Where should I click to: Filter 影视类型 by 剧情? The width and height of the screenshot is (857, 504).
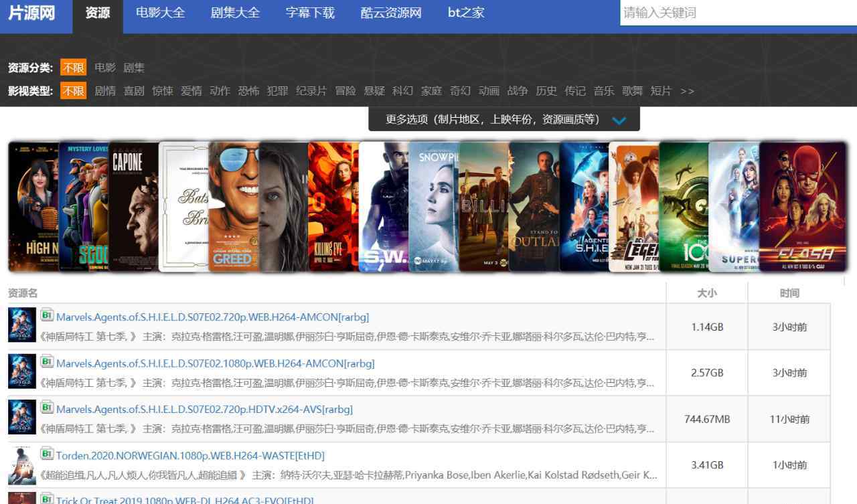pos(105,90)
